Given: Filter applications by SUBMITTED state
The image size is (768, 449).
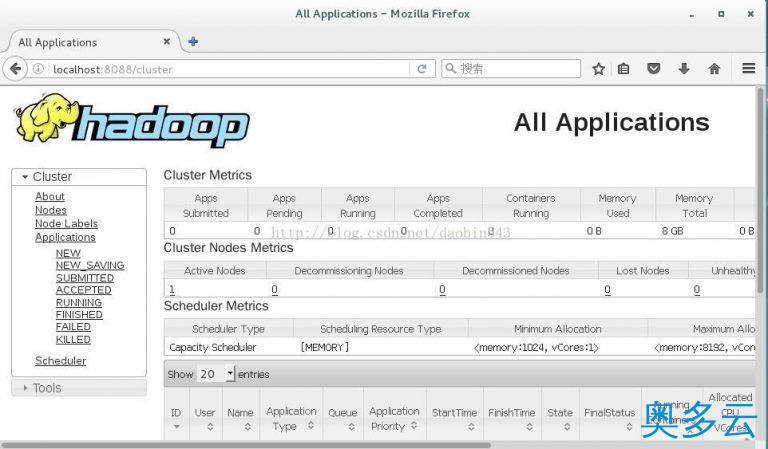Looking at the screenshot, I should [85, 278].
